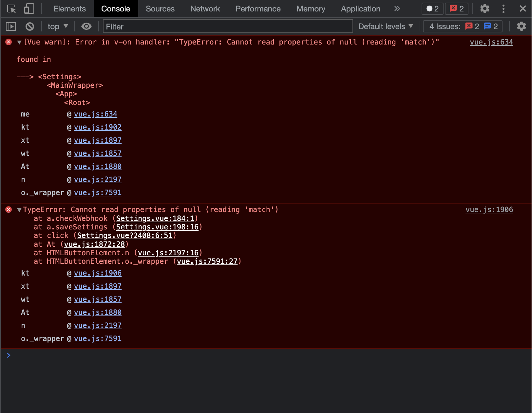This screenshot has width=532, height=413.
Task: Switch to the Network tab
Action: tap(205, 9)
